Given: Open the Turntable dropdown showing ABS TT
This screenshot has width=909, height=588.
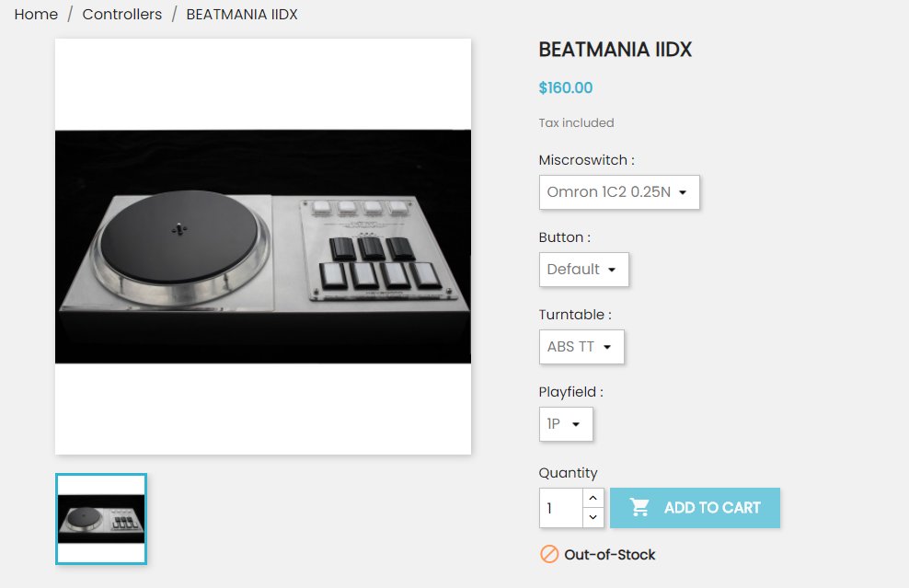Looking at the screenshot, I should 581,347.
